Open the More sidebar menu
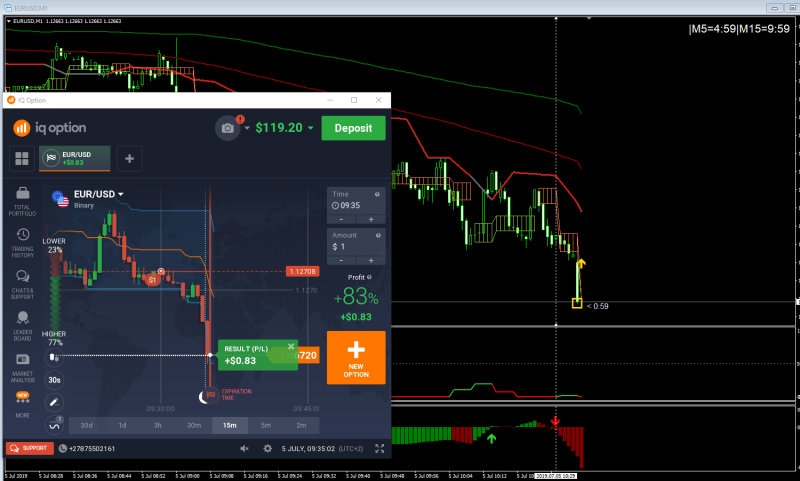The image size is (800, 481). 22,404
